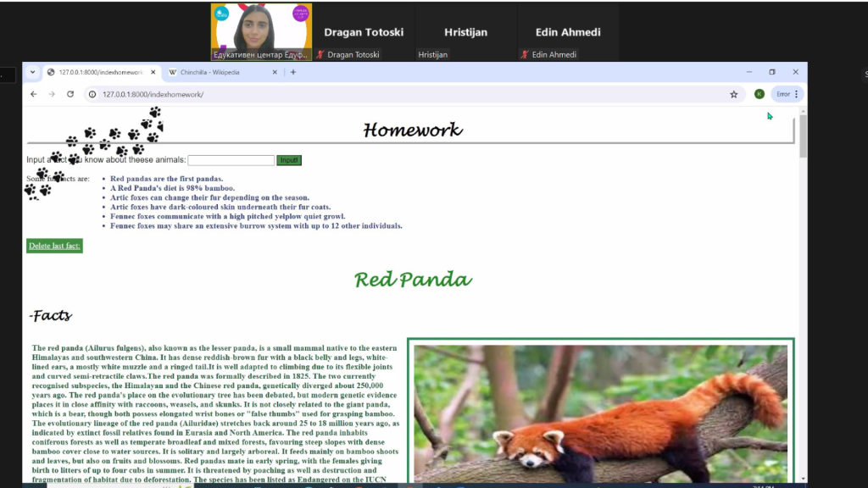Reload the homework page

(x=70, y=94)
